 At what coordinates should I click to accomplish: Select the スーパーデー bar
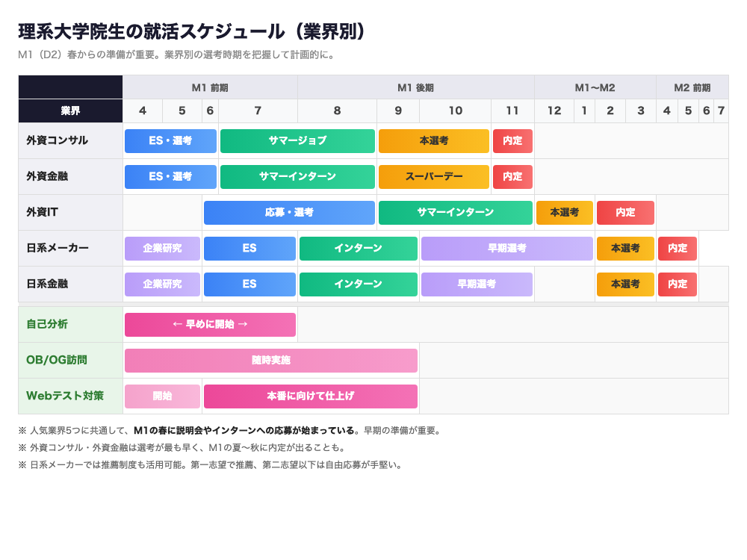434,177
